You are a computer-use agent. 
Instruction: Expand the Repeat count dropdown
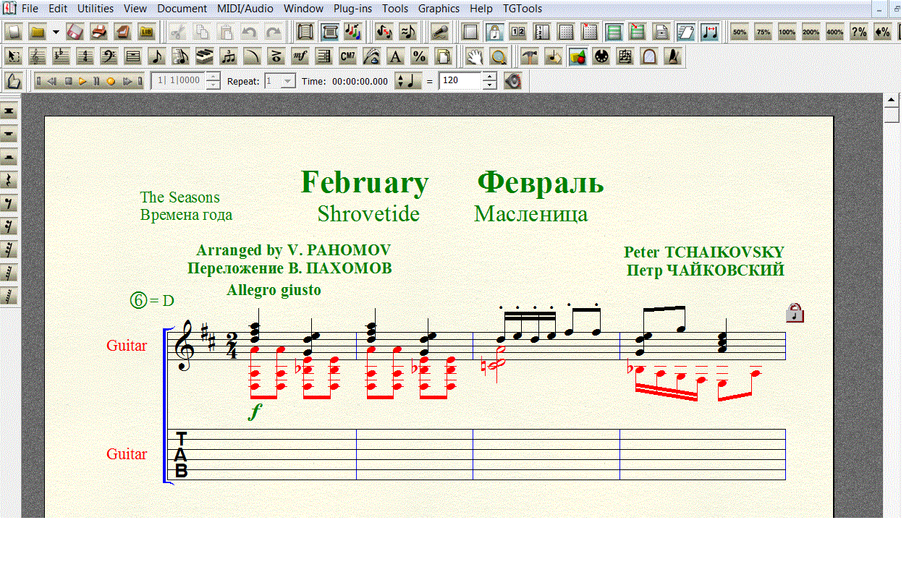point(287,81)
